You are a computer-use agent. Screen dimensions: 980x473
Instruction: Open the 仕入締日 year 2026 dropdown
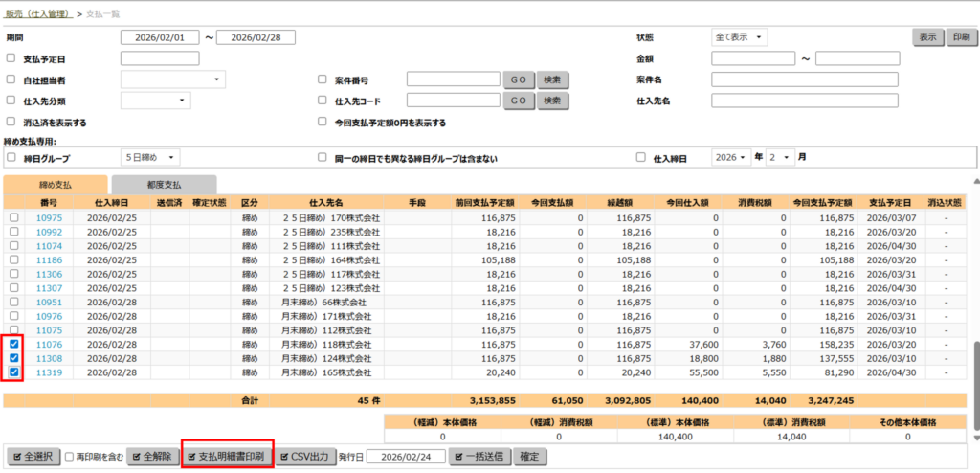coord(731,157)
